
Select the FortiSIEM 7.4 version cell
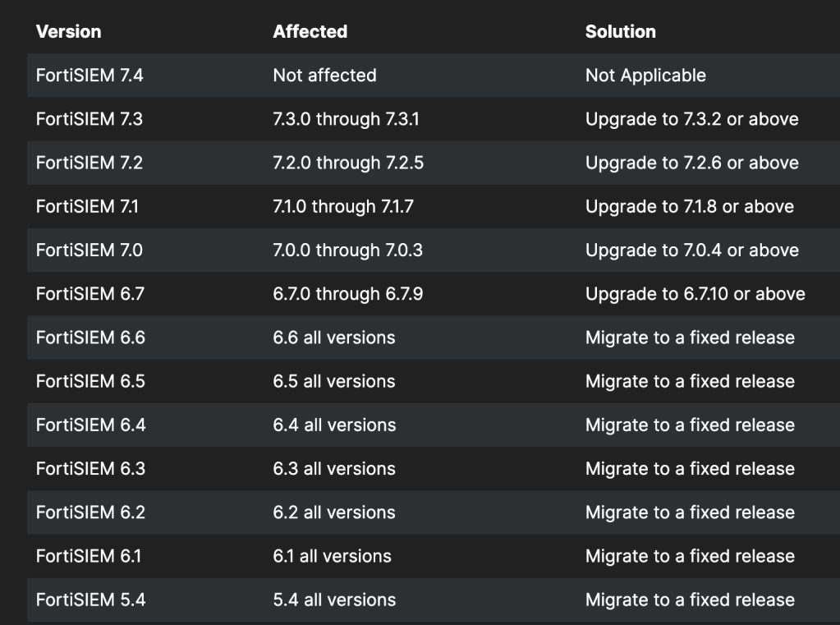click(90, 76)
